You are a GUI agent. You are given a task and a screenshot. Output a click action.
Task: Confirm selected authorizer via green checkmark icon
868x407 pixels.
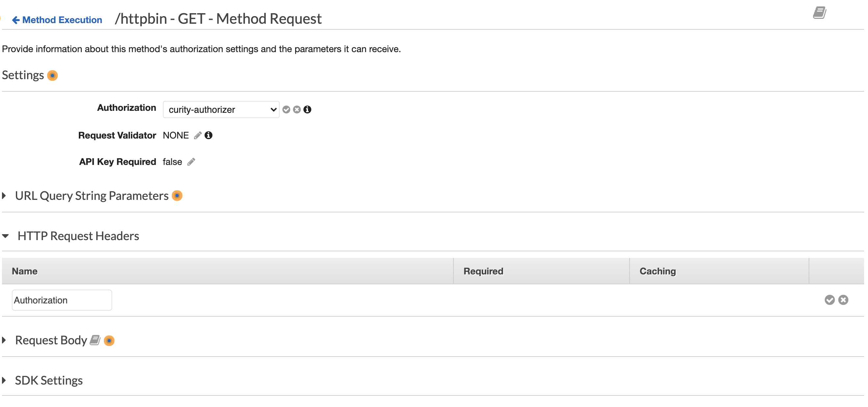tap(286, 109)
